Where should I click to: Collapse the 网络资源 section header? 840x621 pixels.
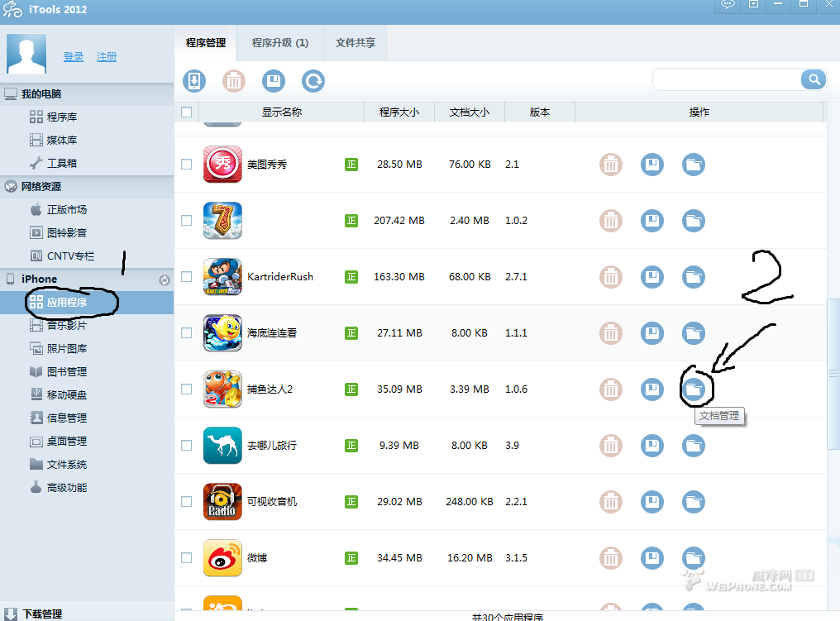click(x=87, y=186)
